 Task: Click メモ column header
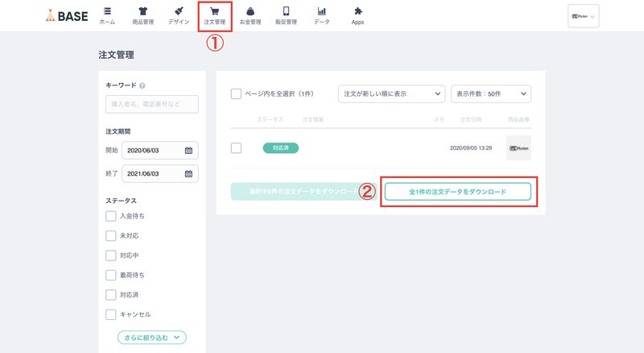[x=439, y=119]
